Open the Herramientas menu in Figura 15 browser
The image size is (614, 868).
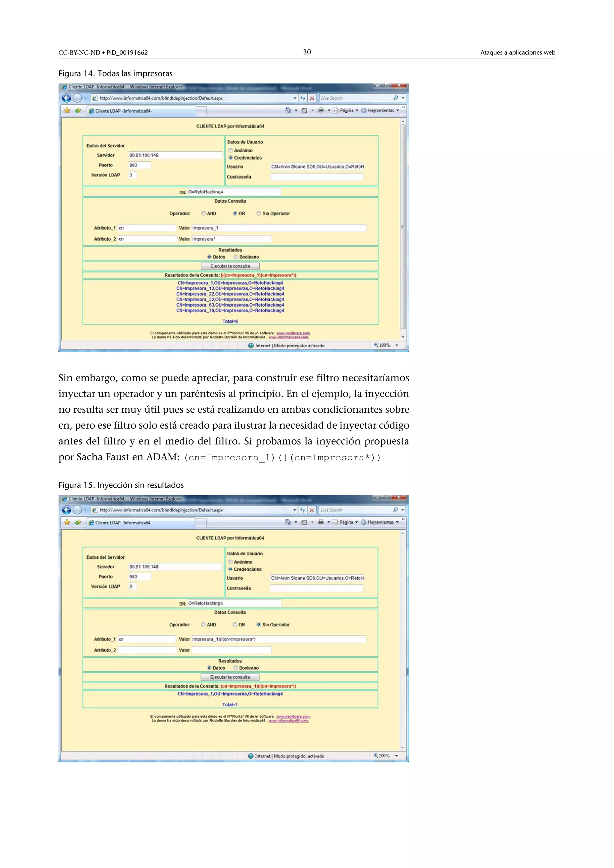(380, 522)
